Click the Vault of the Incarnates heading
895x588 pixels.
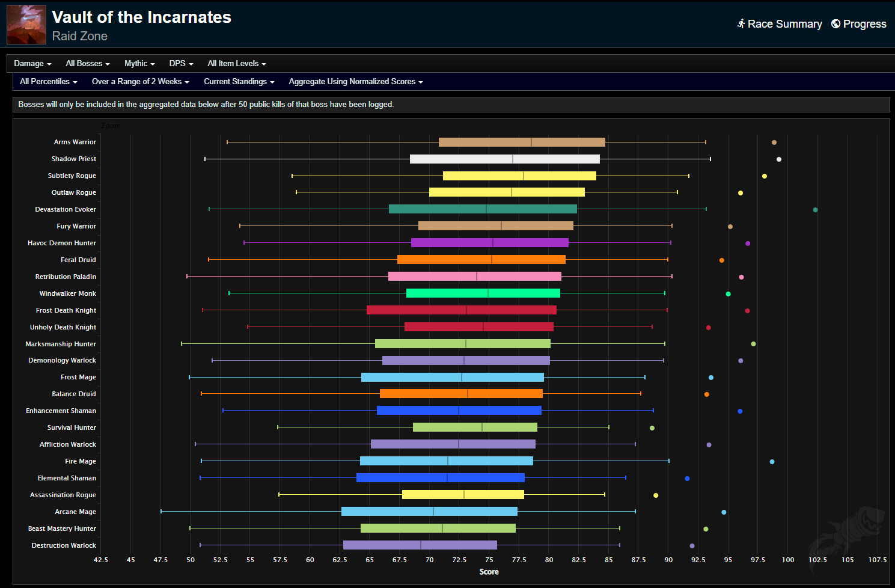pos(142,17)
